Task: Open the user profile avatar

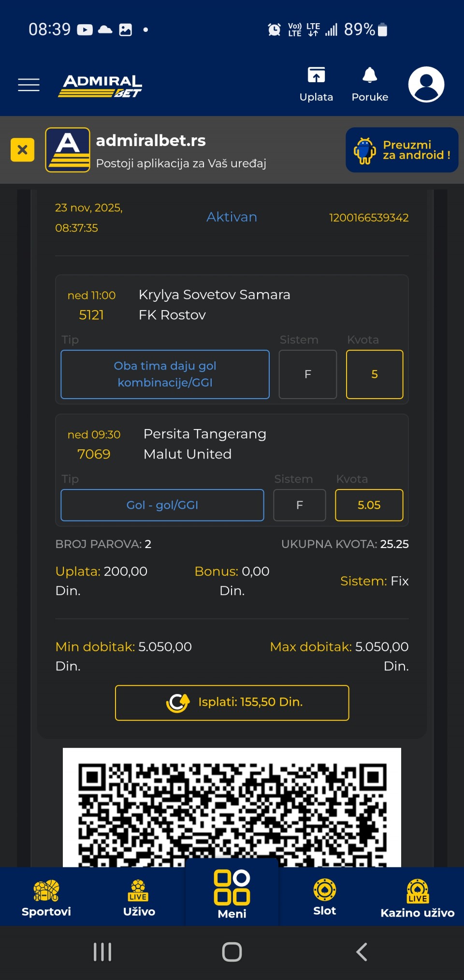Action: point(426,84)
